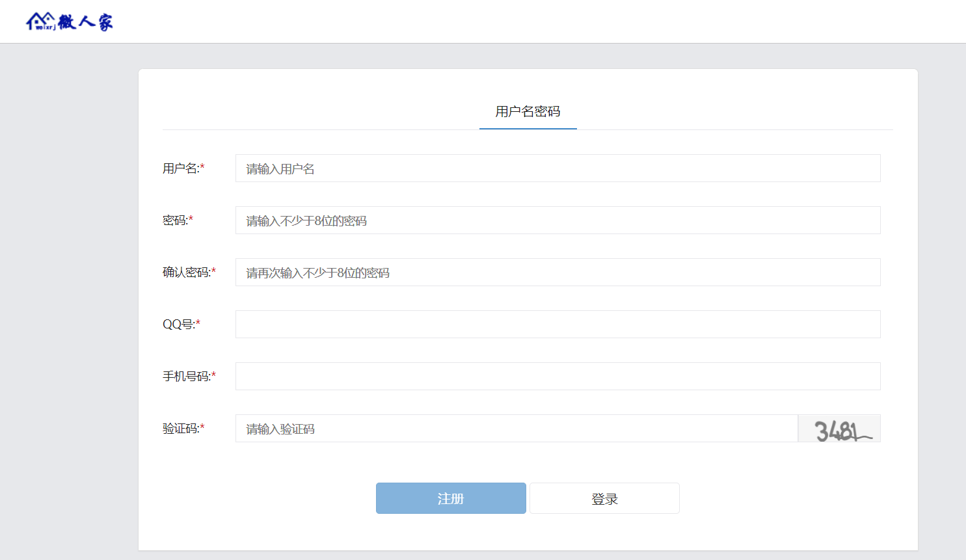
Task: Refresh the captcha verification image
Action: coord(839,429)
